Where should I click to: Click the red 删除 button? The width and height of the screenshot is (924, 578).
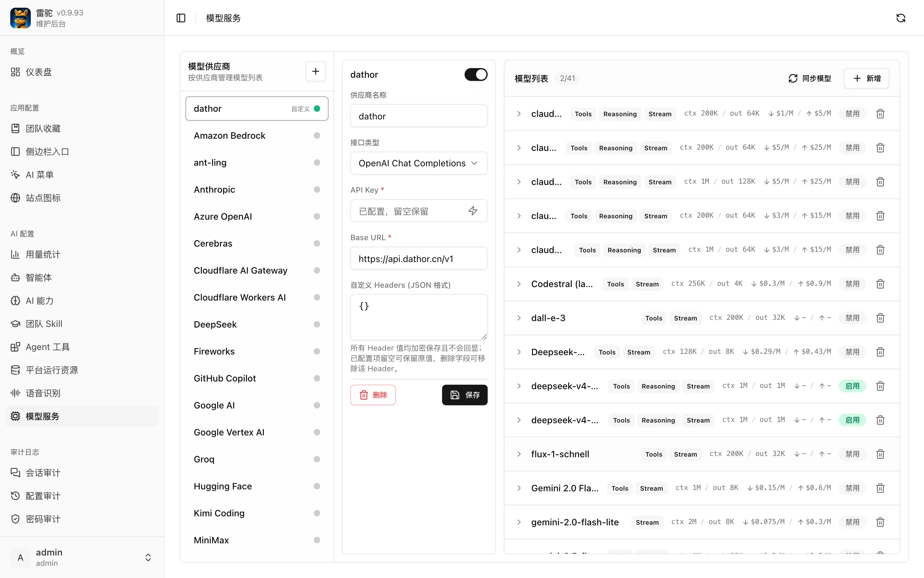373,395
